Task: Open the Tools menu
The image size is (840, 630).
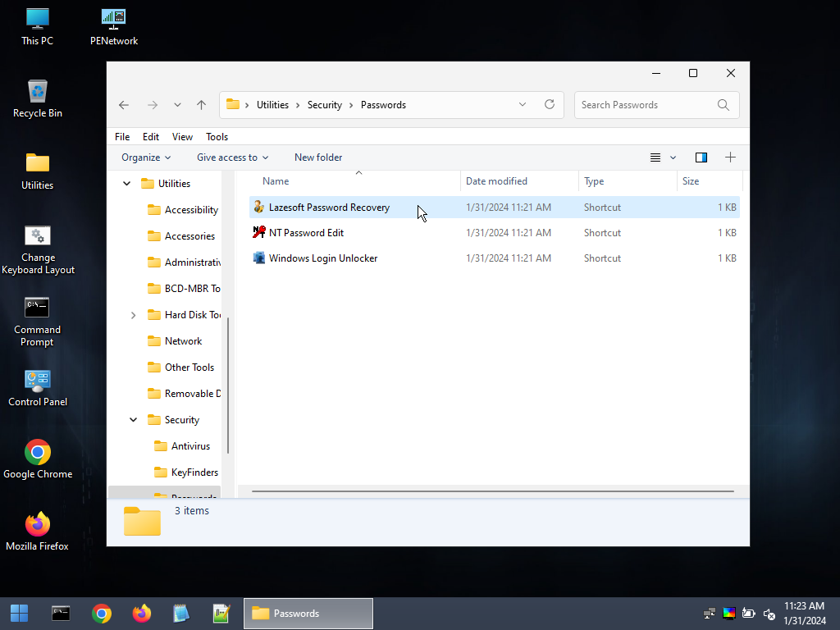Action: 217,137
